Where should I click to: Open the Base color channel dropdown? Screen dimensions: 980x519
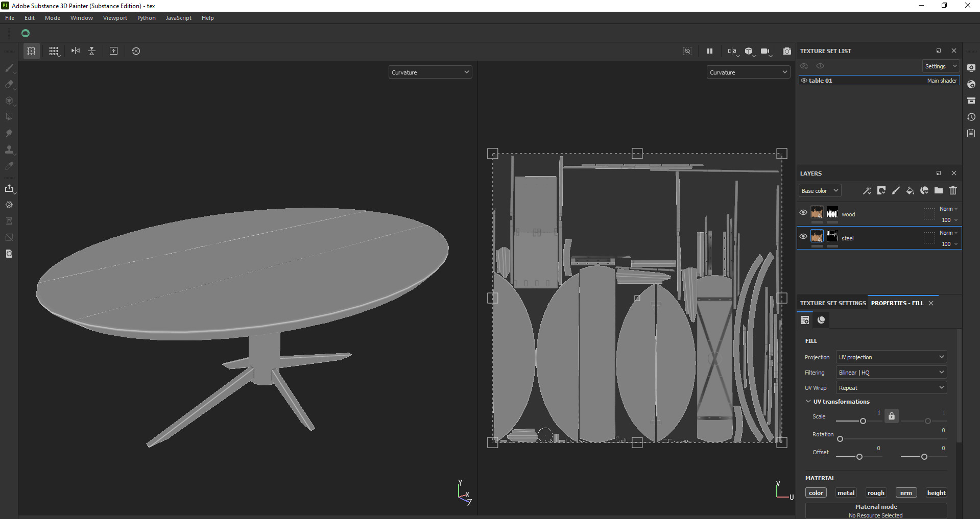pyautogui.click(x=820, y=191)
